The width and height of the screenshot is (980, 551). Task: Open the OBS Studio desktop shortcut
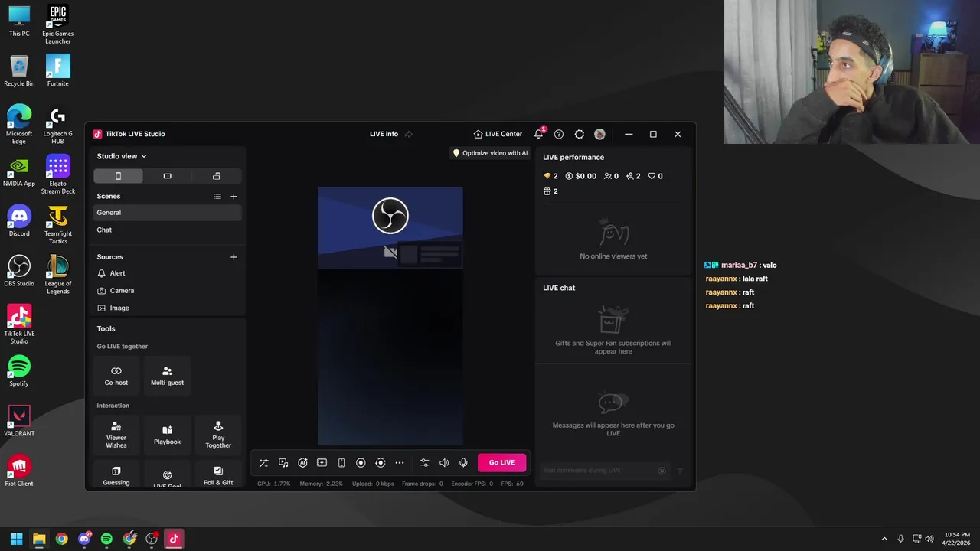click(x=19, y=271)
